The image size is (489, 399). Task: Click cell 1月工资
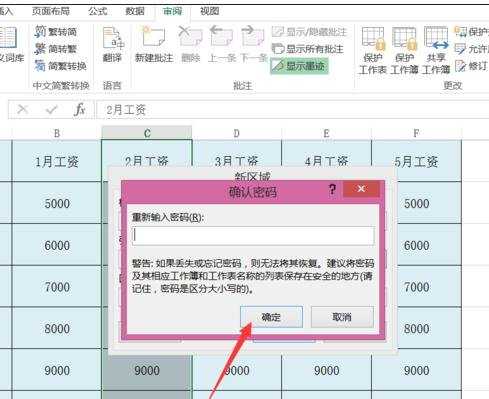pyautogui.click(x=57, y=161)
